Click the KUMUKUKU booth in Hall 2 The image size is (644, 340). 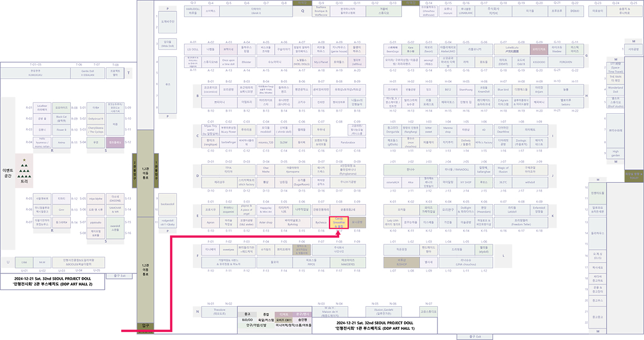pyautogui.click(x=36, y=72)
